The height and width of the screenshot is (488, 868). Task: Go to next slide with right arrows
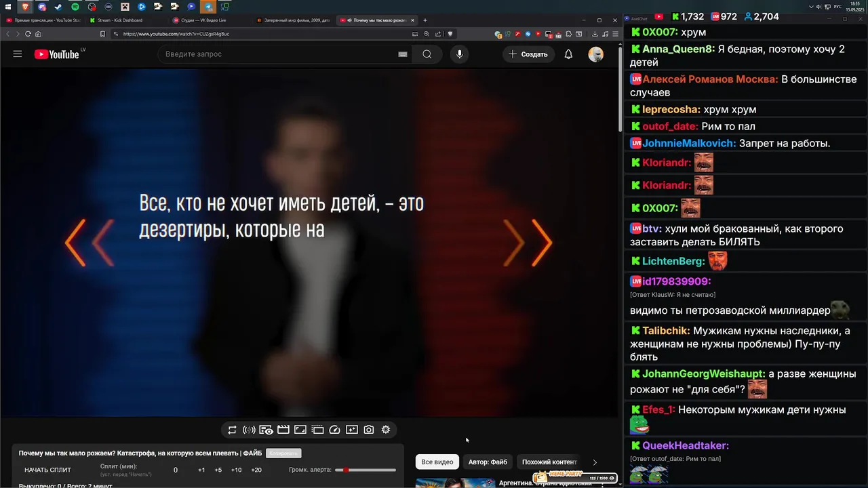point(528,243)
